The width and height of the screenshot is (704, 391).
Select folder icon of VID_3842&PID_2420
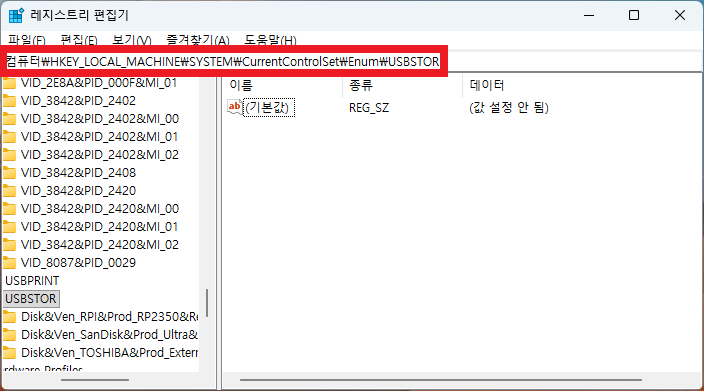pyautogui.click(x=9, y=190)
